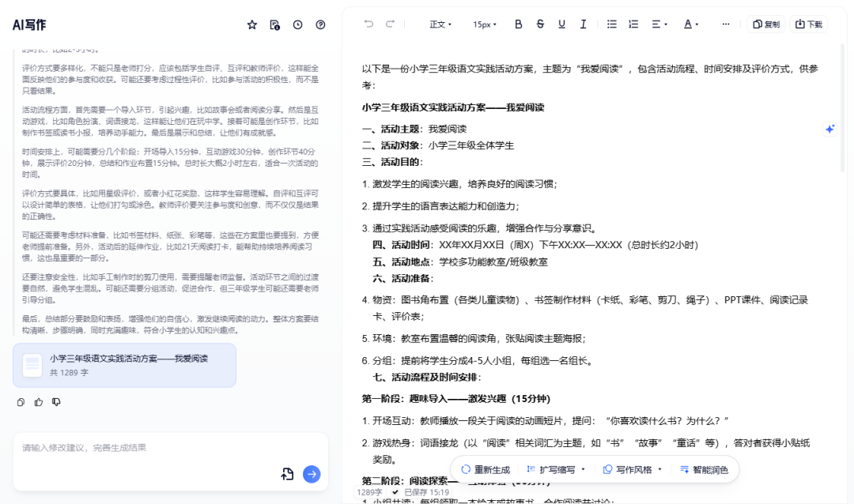Open the 正文 paragraph style dropdown
This screenshot has height=504, width=854.
440,24
